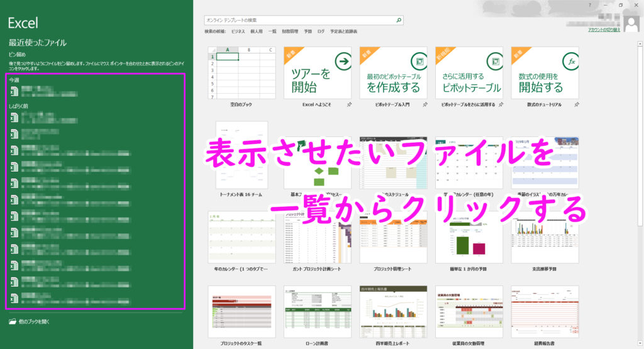Pick the 財務管理 suggested search
Screen dimensions: 644x349
coord(290,31)
